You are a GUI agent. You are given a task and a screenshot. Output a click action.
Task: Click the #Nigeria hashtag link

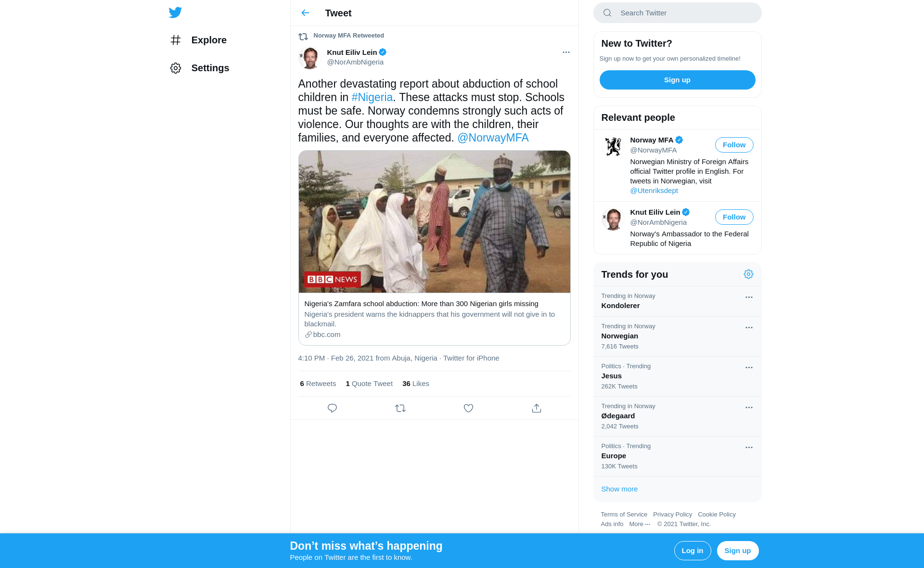[x=372, y=97]
